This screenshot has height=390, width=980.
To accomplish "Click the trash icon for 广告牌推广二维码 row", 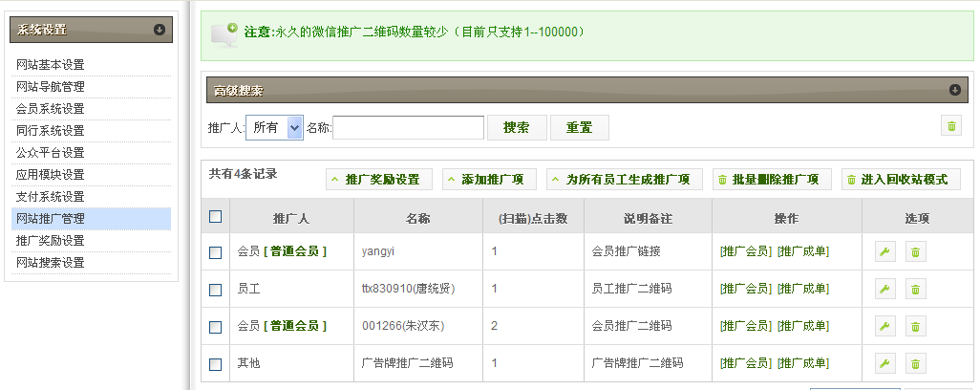I will coord(915,364).
